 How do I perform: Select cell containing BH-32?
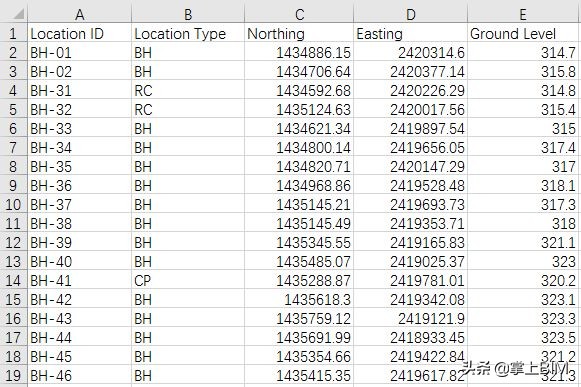point(79,109)
